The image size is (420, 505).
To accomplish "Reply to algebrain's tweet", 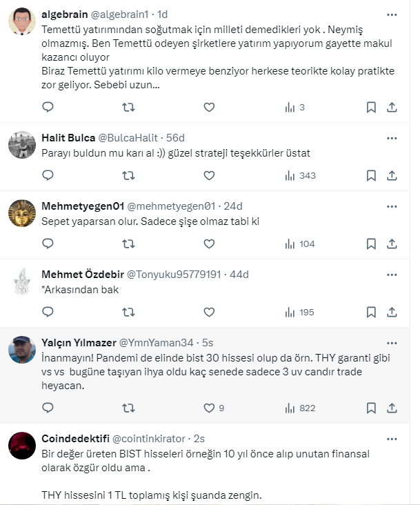I will coord(48,107).
